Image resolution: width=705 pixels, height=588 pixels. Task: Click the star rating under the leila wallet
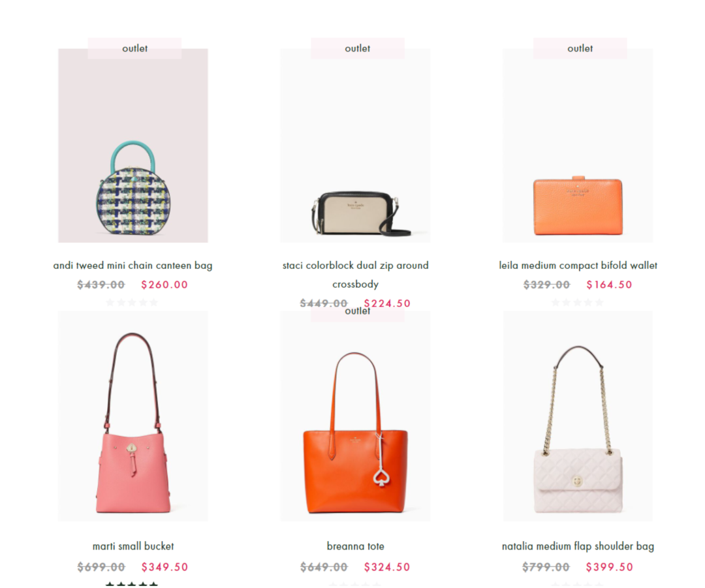click(x=577, y=303)
